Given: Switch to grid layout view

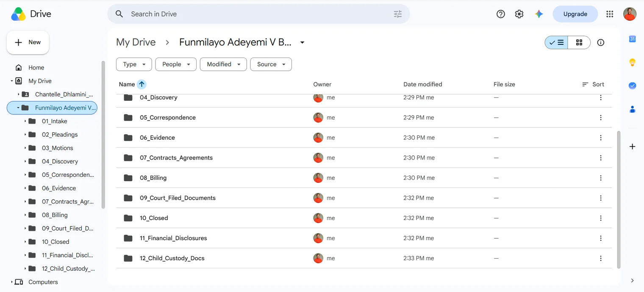Looking at the screenshot, I should pyautogui.click(x=579, y=42).
